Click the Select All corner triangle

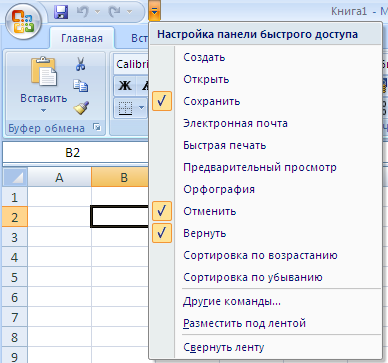(x=15, y=177)
